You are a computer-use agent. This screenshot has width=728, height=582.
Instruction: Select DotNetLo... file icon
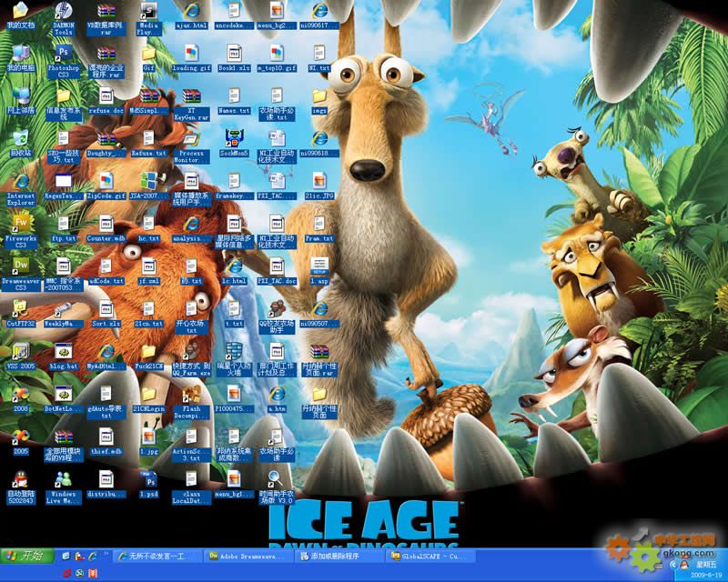[x=64, y=399]
